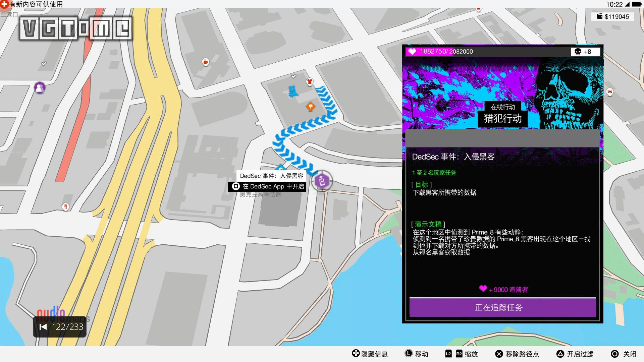Click the red plus new content icon
This screenshot has height=362, width=644.
tap(4, 4)
